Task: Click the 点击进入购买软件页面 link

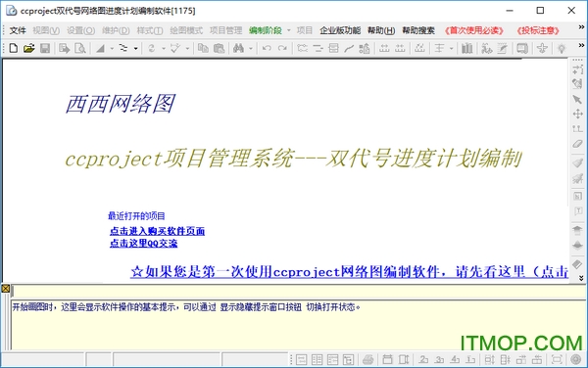Action: [x=157, y=231]
